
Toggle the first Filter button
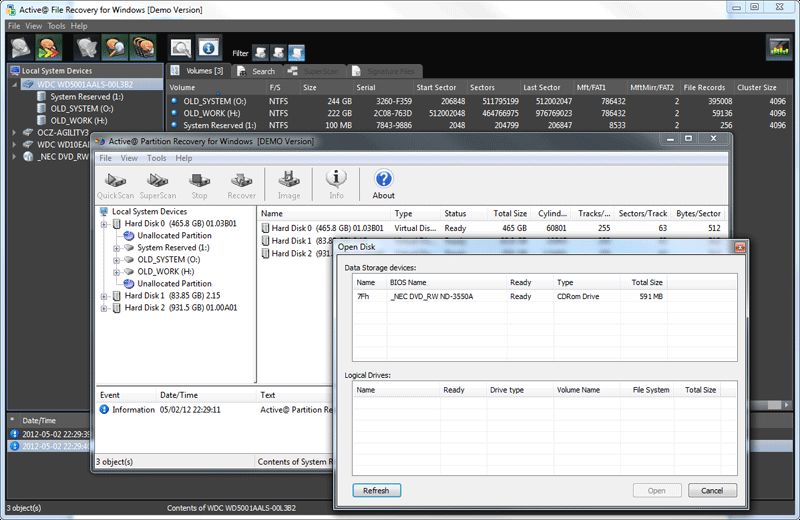259,52
